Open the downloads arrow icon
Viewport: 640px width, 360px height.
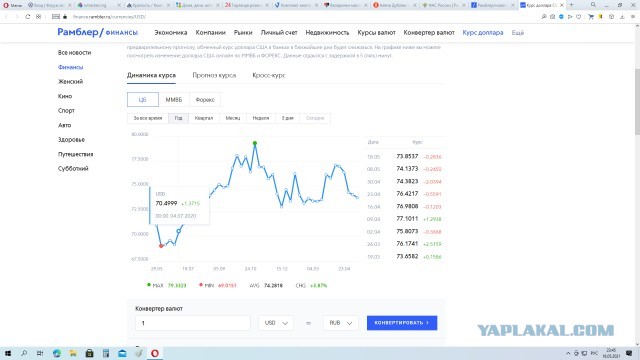pyautogui.click(x=622, y=17)
